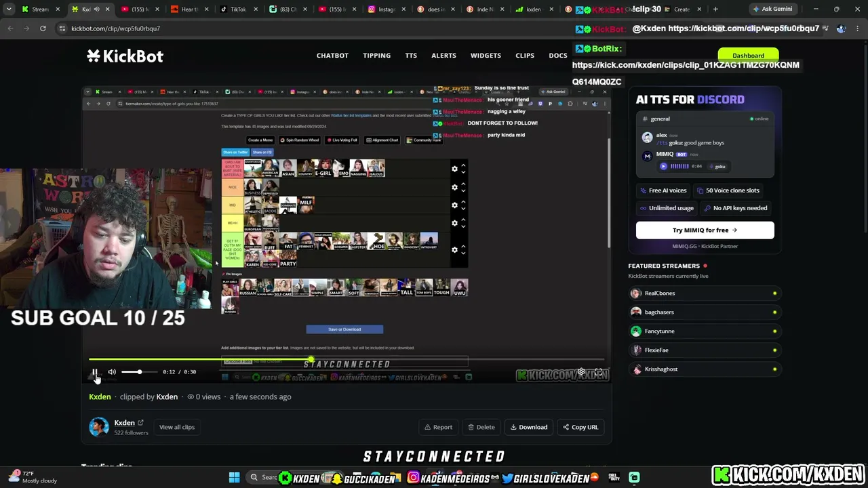Switch to the Instagram browser tab
This screenshot has height=488, width=868.
(x=387, y=9)
